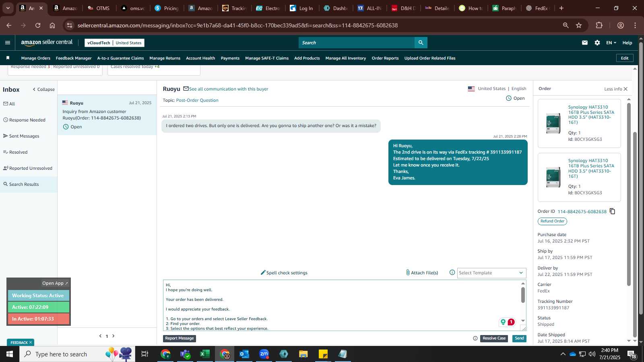Open the mail envelope icon in header
The height and width of the screenshot is (362, 644).
[585, 43]
